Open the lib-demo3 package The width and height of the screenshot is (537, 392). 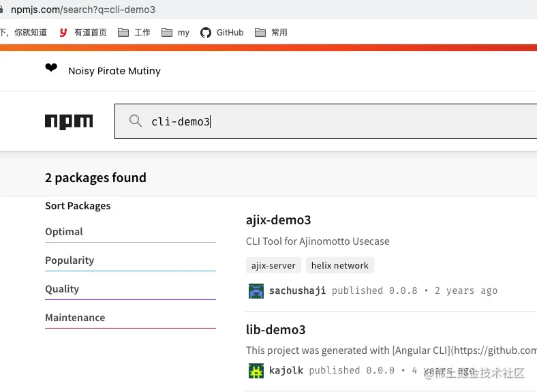276,330
